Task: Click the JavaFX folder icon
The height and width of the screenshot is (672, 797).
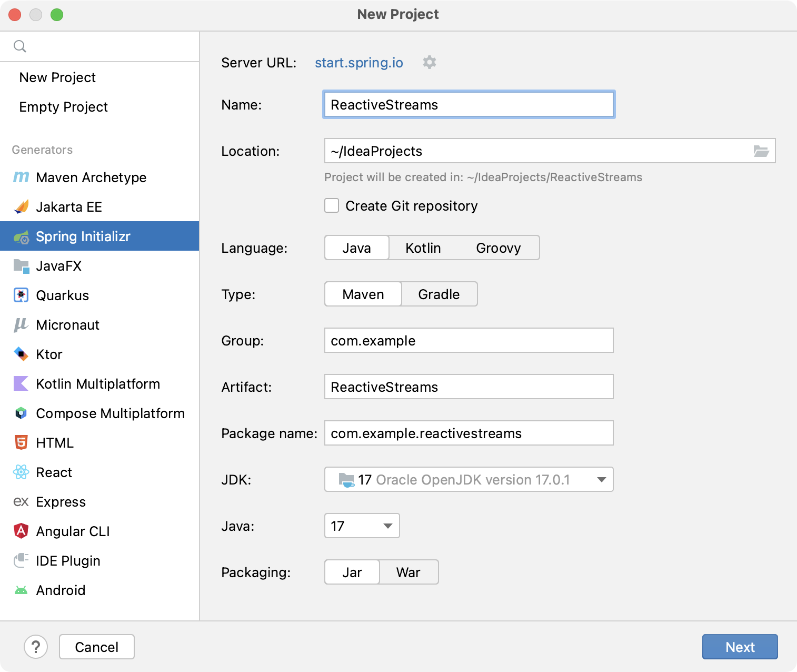Action: point(21,266)
